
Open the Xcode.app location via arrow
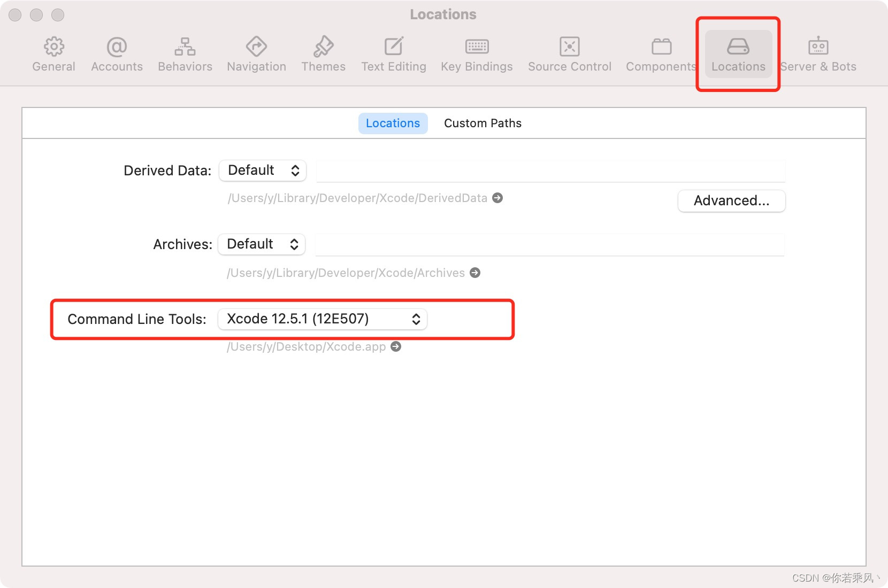[x=396, y=346]
